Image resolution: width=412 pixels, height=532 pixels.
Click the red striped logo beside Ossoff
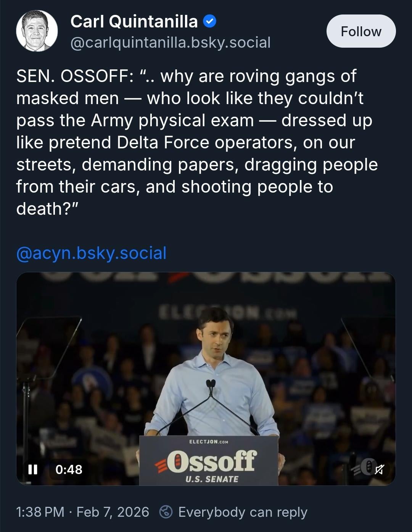point(161,462)
